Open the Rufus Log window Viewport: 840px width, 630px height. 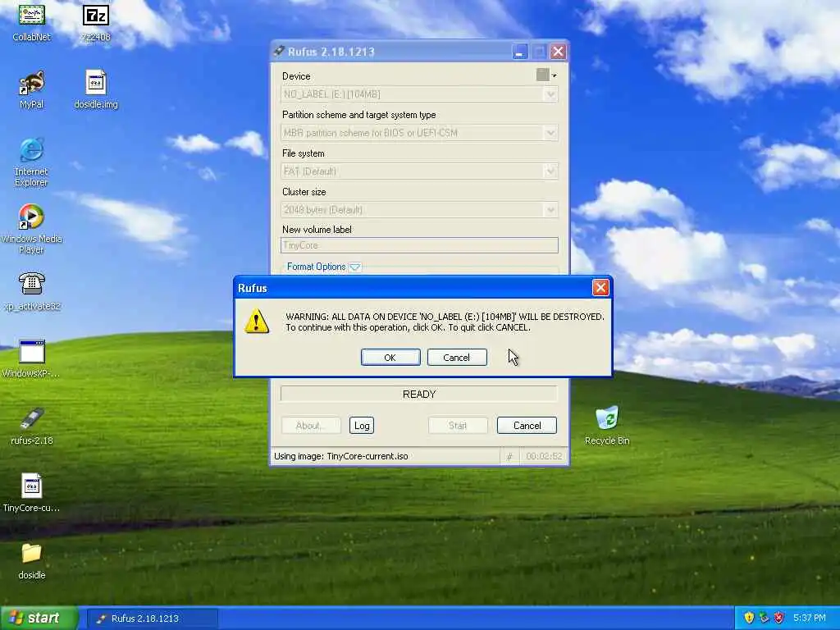tap(362, 426)
